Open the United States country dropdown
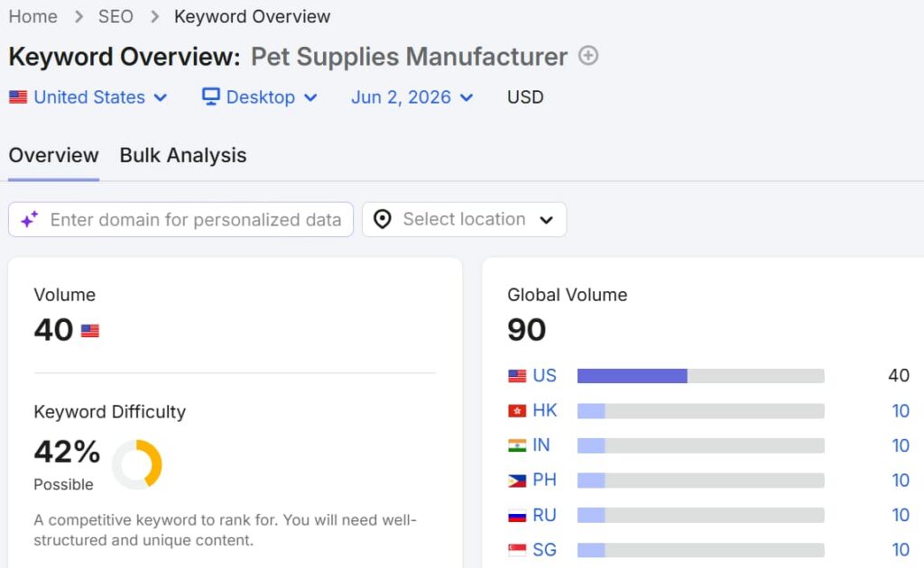The image size is (924, 568). tap(88, 97)
